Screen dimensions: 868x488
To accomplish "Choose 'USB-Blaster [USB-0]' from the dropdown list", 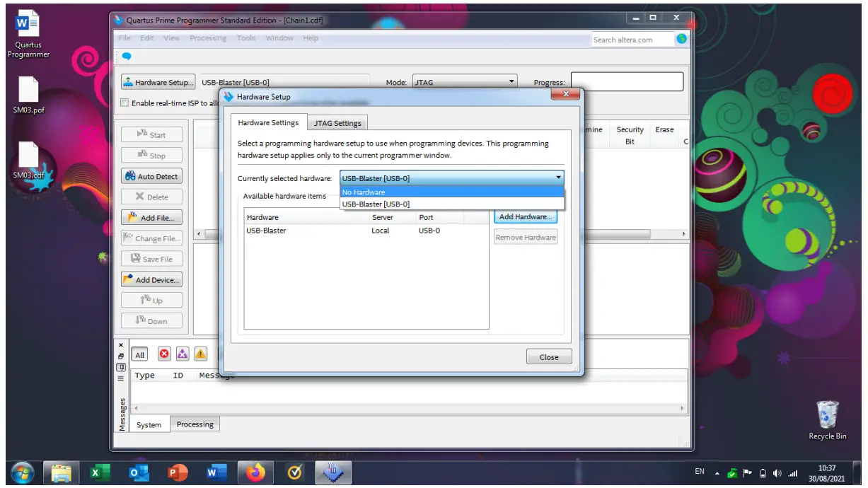I will (451, 204).
